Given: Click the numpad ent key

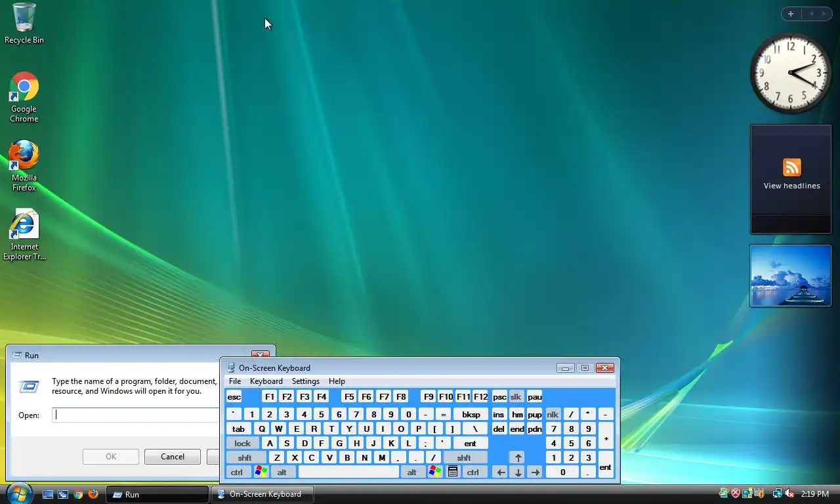Looking at the screenshot, I should click(605, 465).
